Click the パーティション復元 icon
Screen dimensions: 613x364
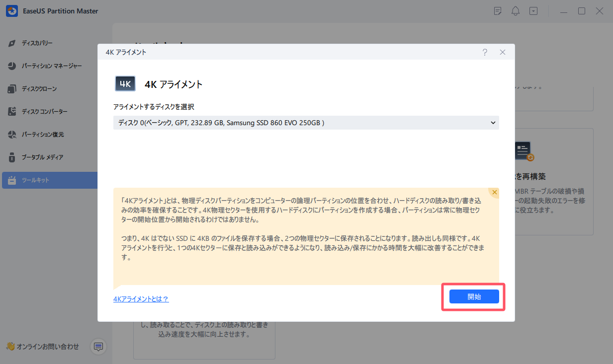[x=12, y=135]
